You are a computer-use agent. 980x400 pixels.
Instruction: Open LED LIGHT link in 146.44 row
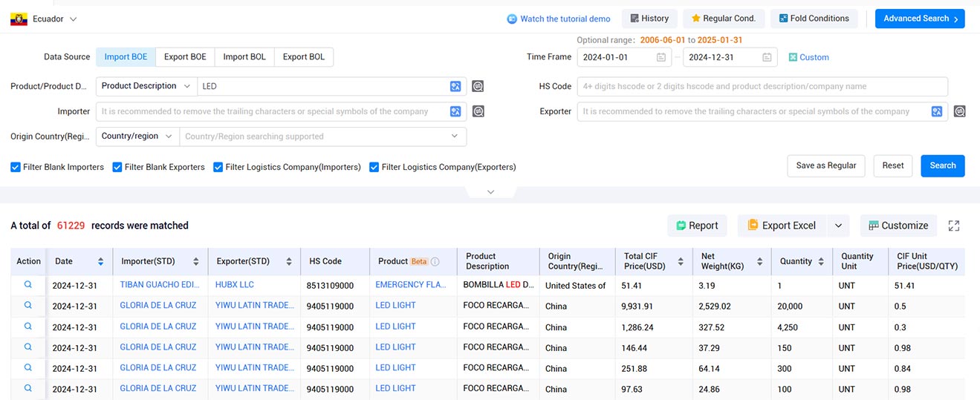(395, 347)
